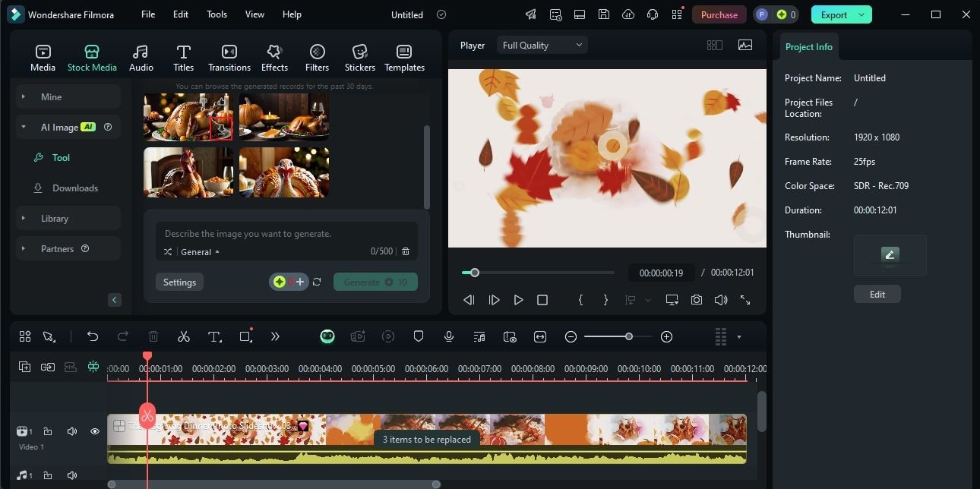
Task: Open the General style dropdown
Action: pos(200,251)
